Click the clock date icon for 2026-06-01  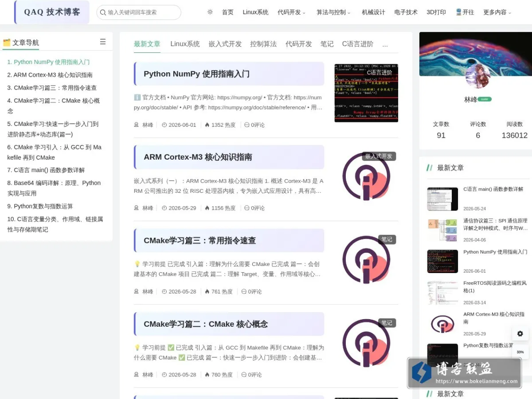tap(164, 125)
